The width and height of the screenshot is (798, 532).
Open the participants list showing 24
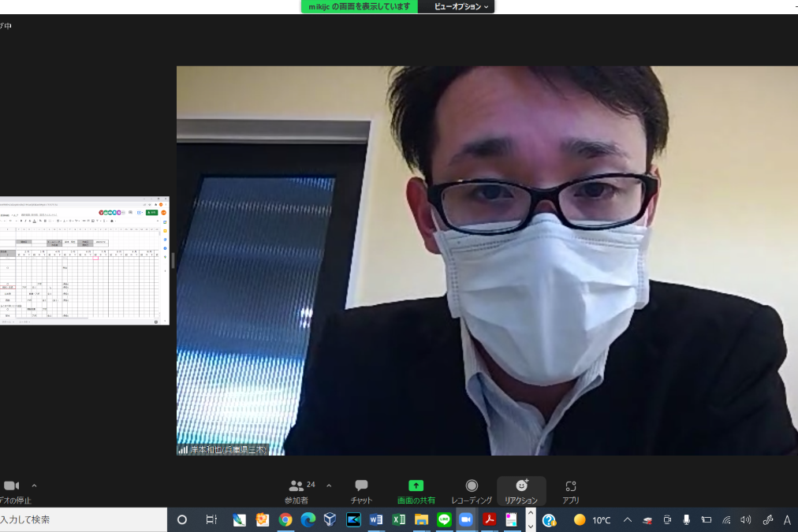click(298, 490)
